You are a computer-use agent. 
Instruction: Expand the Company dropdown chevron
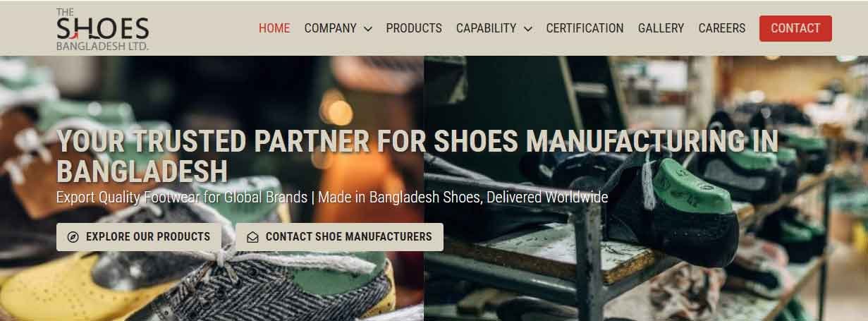point(367,29)
